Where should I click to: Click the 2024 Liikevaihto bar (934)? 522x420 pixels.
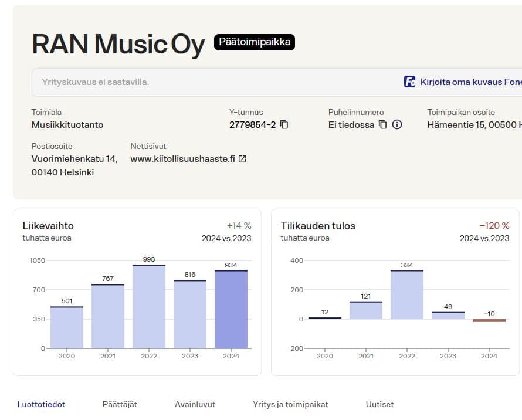(231, 309)
